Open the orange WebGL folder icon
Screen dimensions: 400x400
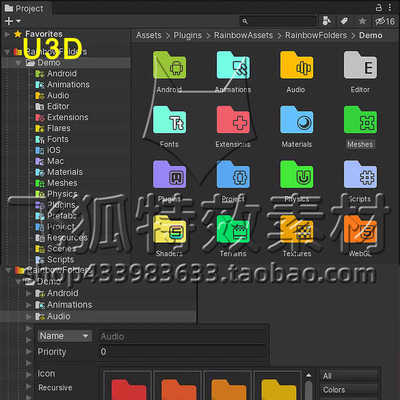(x=360, y=229)
